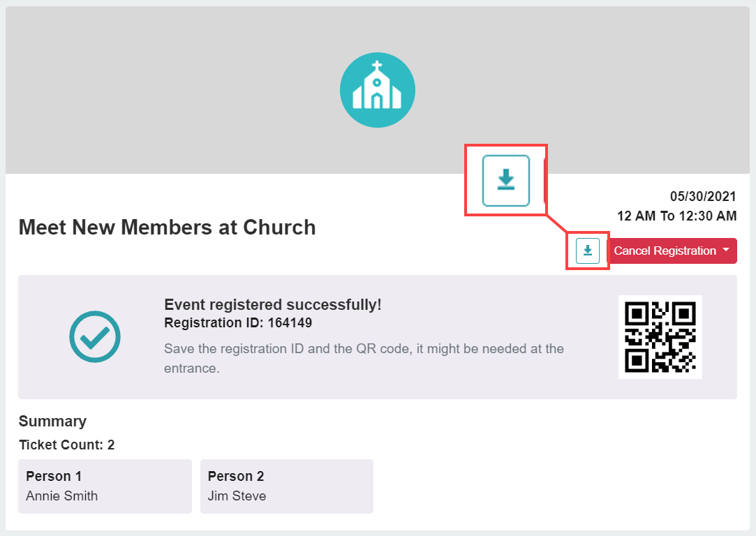
Task: Click the Ticket Count: 2 label
Action: click(67, 445)
